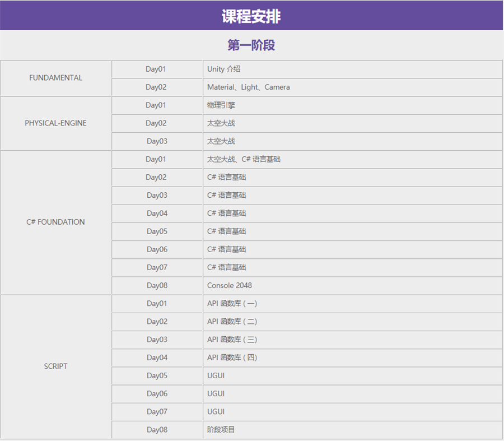Click the C# FOUNDATION category cell

(56, 222)
